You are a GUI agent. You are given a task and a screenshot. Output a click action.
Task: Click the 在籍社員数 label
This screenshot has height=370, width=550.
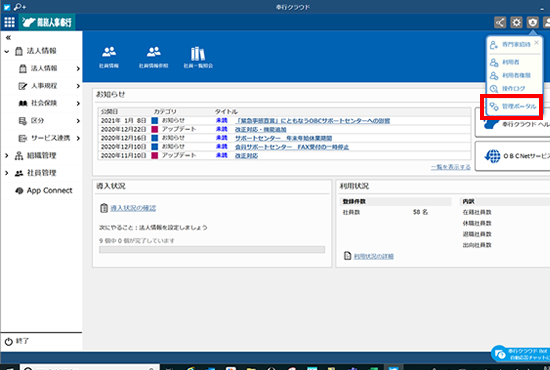click(477, 212)
